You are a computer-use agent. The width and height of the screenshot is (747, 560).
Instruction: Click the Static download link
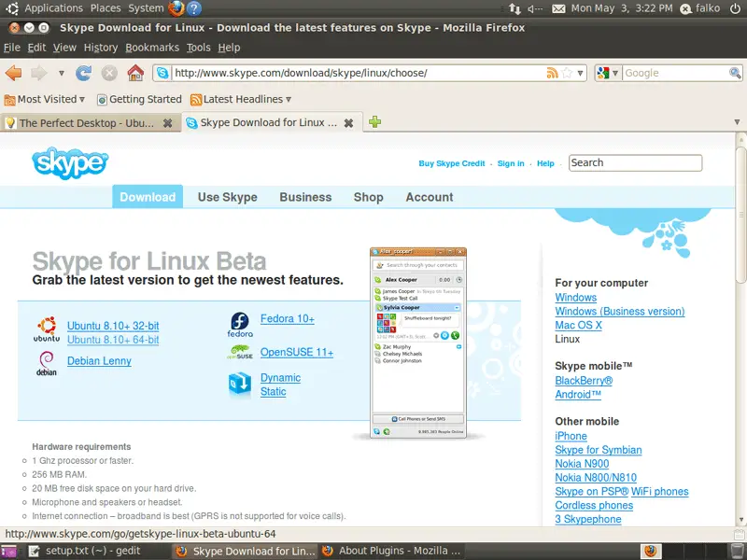pyautogui.click(x=273, y=391)
